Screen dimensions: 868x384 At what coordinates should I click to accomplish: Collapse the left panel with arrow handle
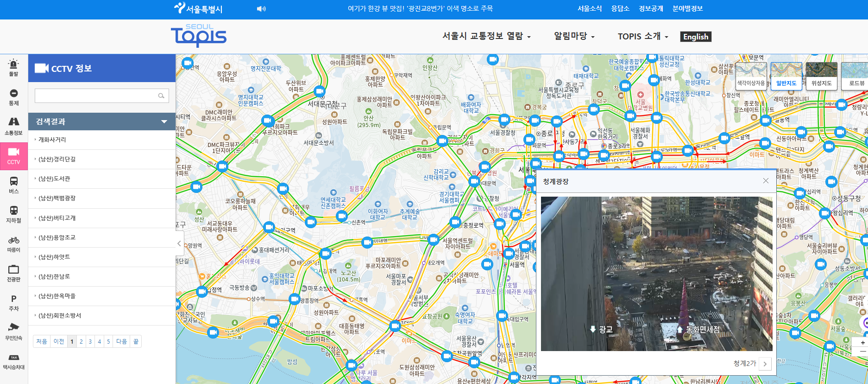[179, 243]
